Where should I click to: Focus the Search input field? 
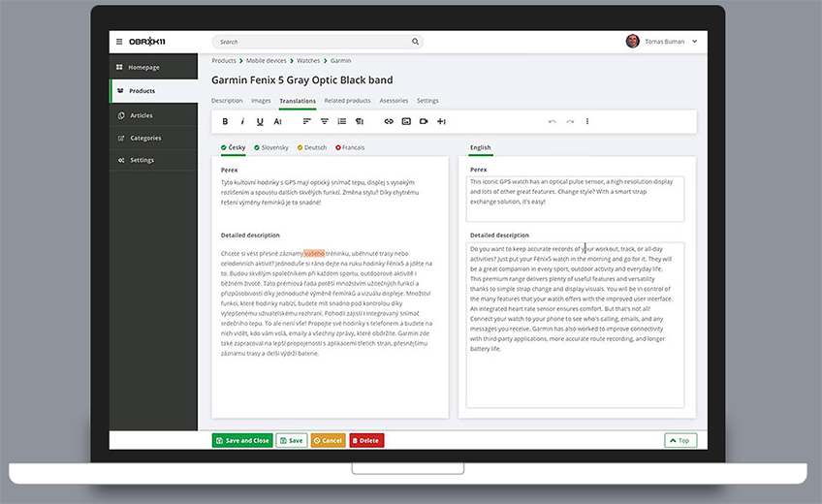point(317,42)
